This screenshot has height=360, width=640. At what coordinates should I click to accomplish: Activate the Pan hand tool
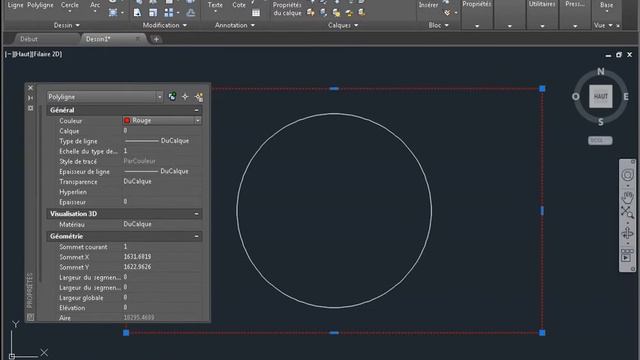[627, 198]
